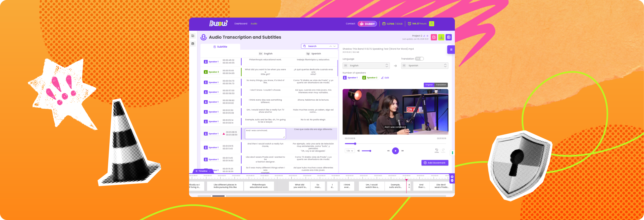Viewport: 644px width, 220px height.
Task: Click the pink timeline playhead marker
Action: (x=406, y=180)
